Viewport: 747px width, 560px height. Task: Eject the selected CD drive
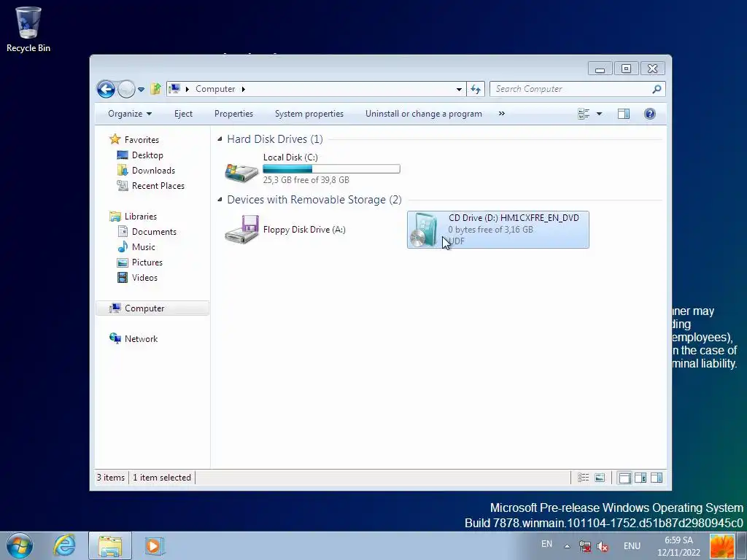[x=183, y=114]
